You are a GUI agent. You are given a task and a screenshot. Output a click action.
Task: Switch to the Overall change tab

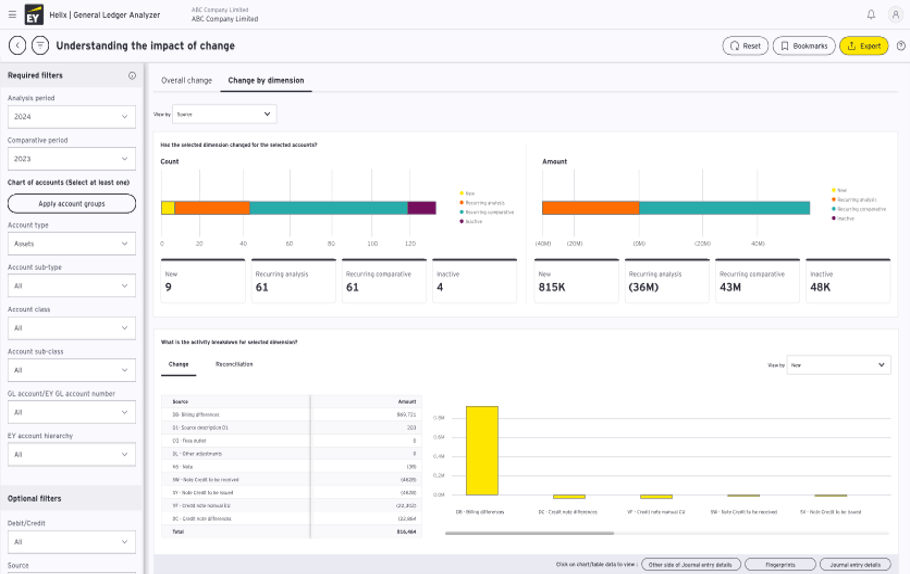pyautogui.click(x=186, y=80)
